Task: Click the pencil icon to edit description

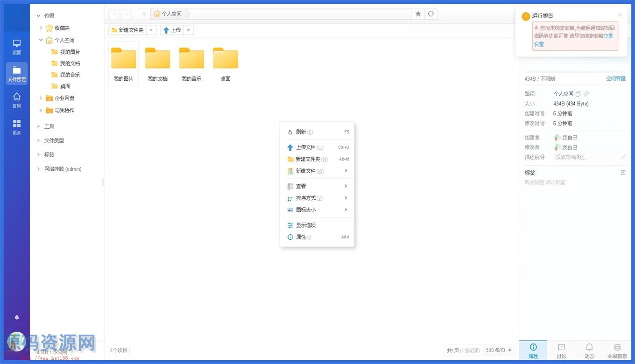Action: point(623,157)
